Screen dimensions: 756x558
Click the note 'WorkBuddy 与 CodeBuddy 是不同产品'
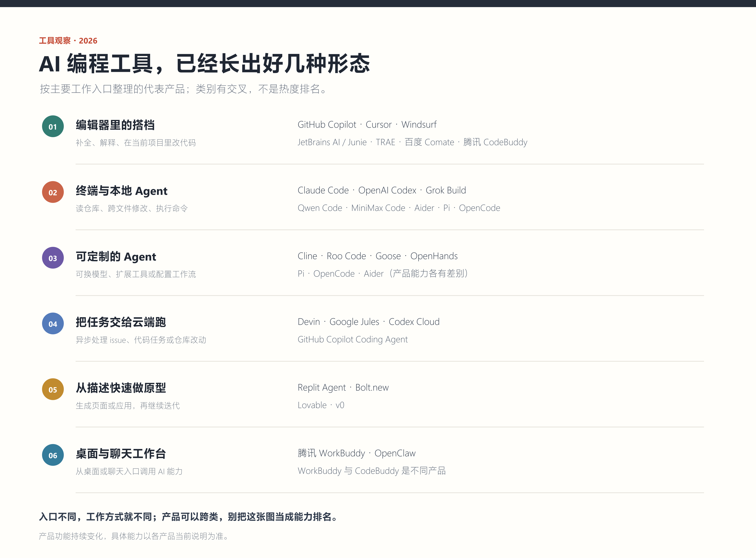(372, 471)
